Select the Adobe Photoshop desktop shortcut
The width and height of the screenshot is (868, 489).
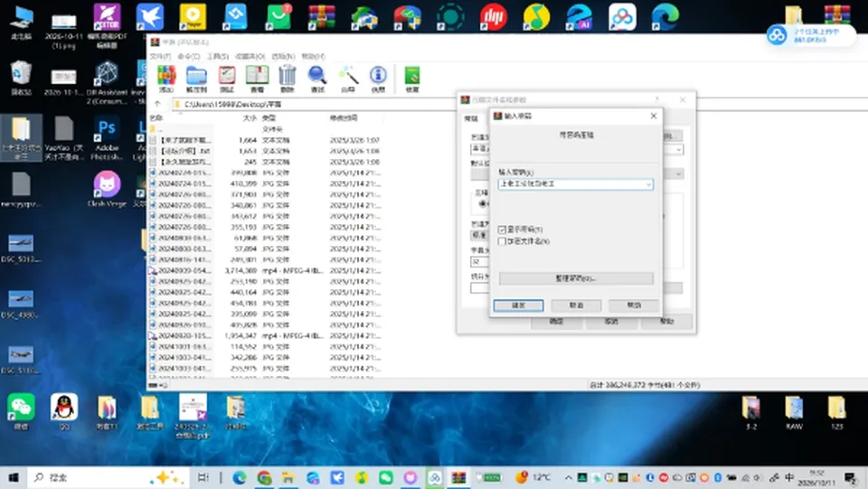[107, 138]
